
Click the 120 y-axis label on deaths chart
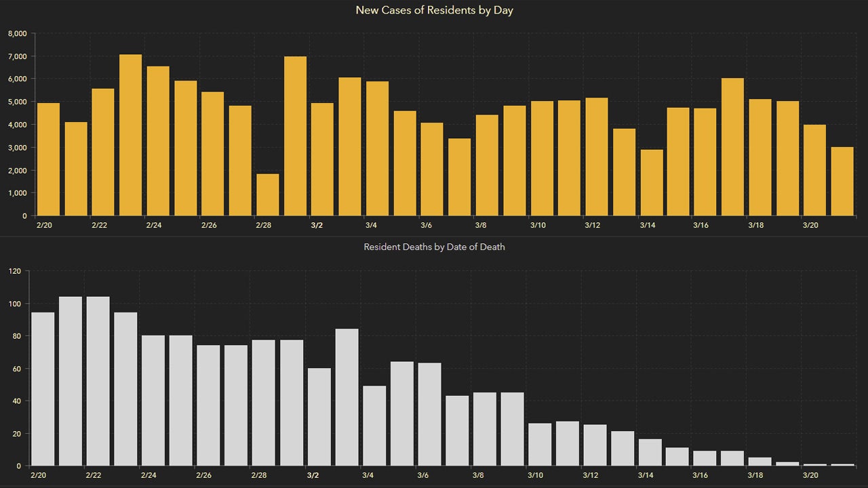[x=15, y=271]
